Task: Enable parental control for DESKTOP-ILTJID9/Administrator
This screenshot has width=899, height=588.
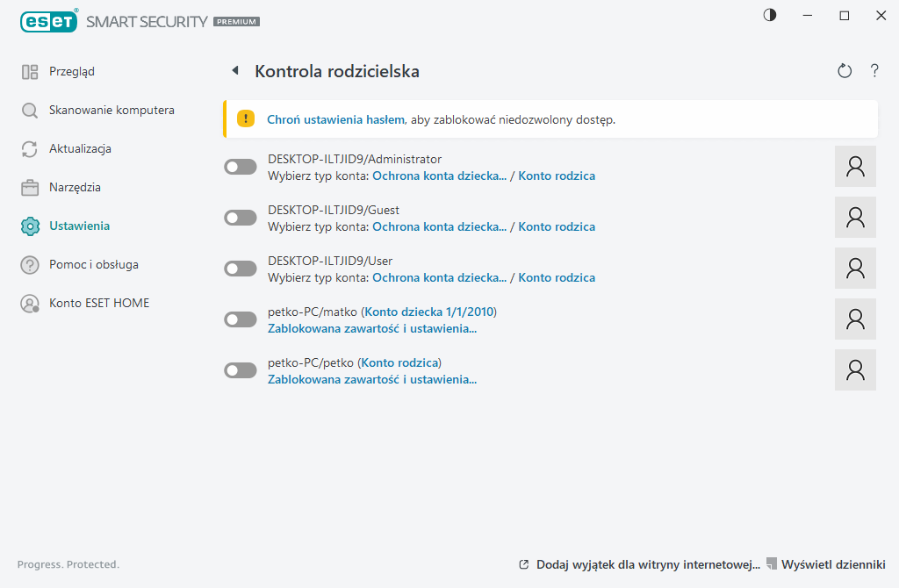Action: pyautogui.click(x=240, y=166)
